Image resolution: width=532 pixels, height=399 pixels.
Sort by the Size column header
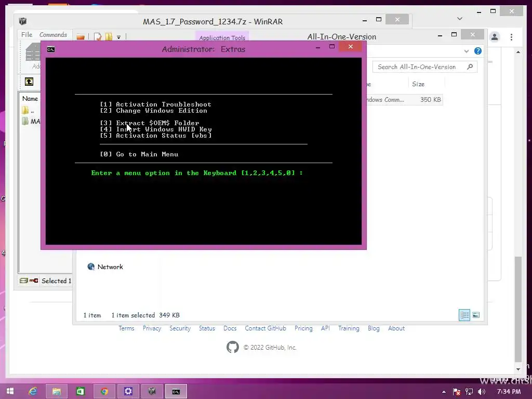click(x=426, y=84)
